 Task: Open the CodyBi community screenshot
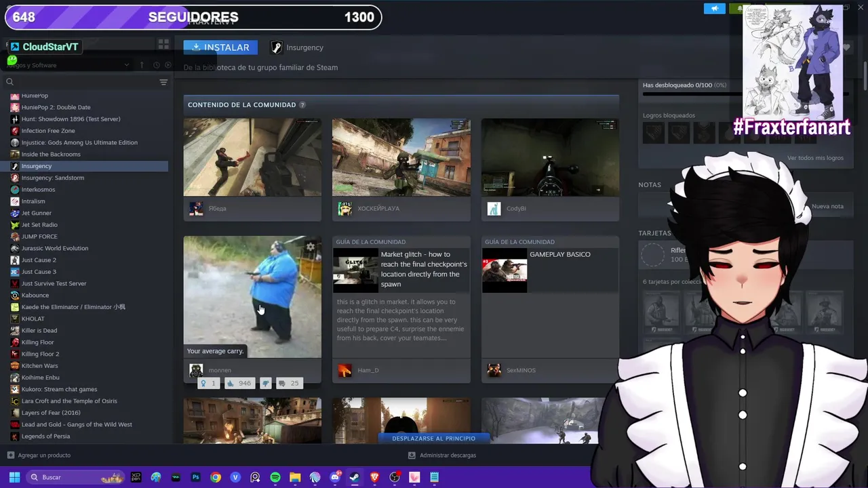tap(550, 157)
